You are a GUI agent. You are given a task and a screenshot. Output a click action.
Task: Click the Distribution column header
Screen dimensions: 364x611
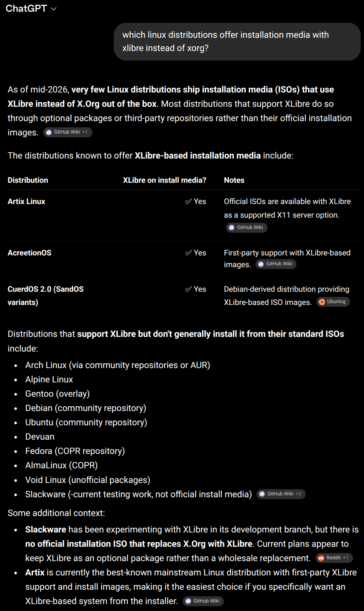click(28, 180)
